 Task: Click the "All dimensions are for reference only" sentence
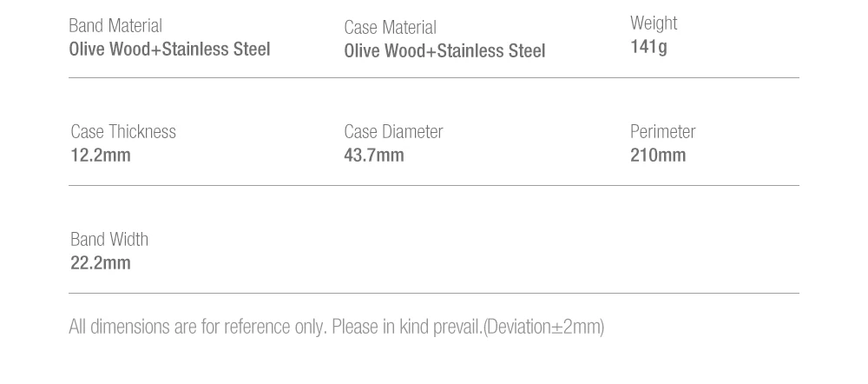(x=198, y=328)
